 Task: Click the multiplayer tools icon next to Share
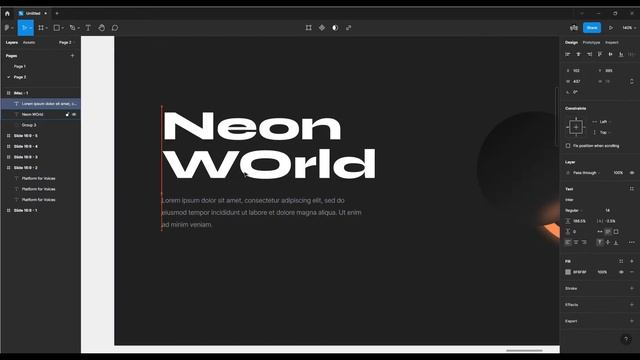tap(573, 28)
